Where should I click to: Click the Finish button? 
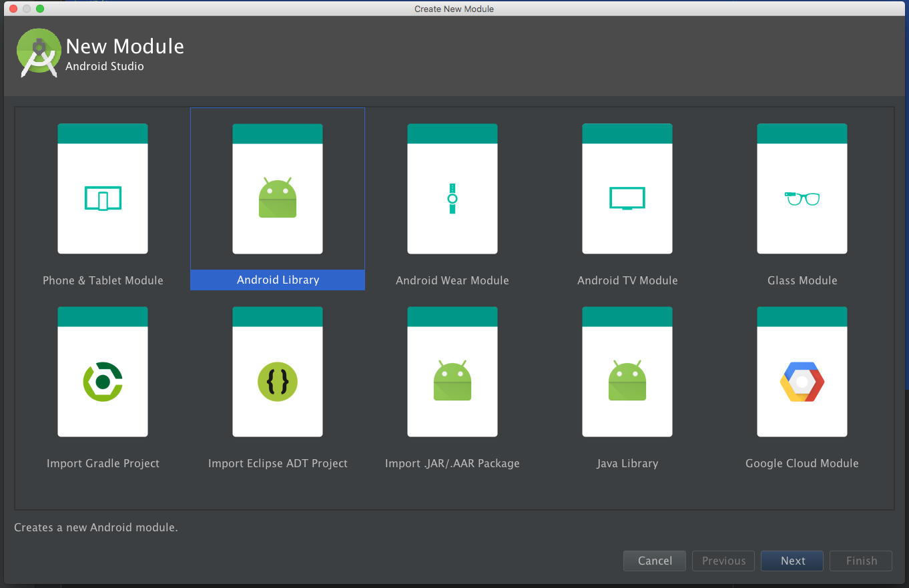click(861, 561)
